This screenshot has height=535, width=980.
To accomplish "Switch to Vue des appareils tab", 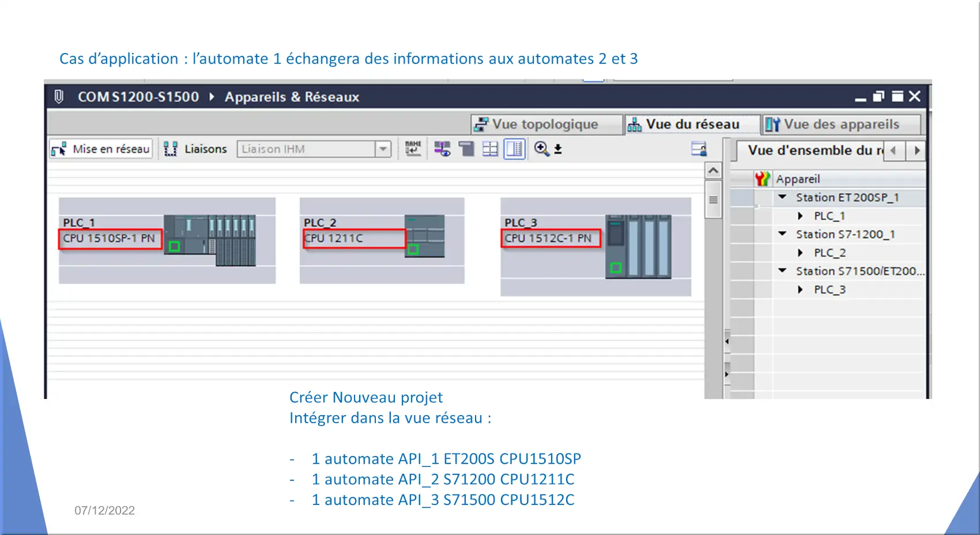I will pos(841,124).
